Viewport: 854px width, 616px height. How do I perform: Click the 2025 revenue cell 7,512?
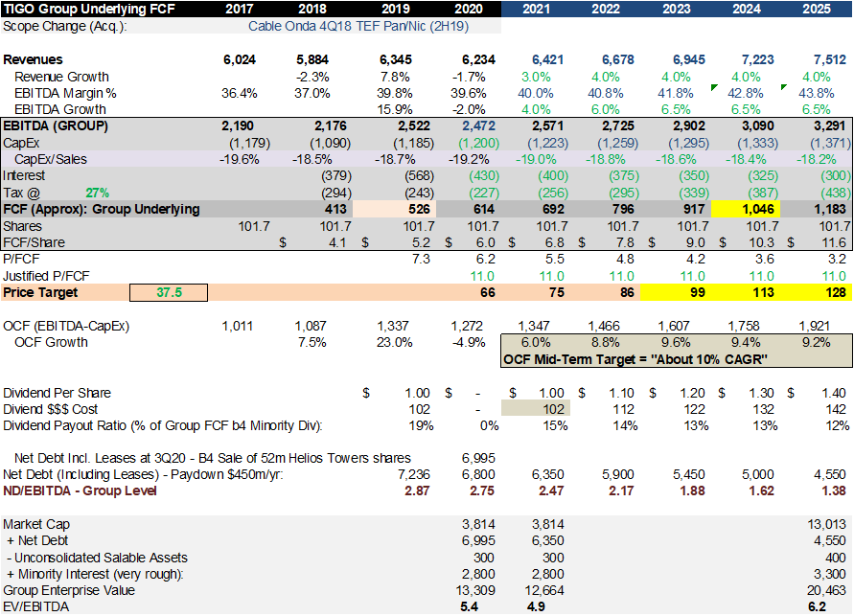pos(830,59)
